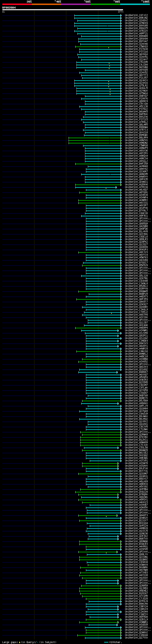The width and height of the screenshot is (152, 644).
Task: Click the purple ~60% identity legend segment
Action: [76, 4]
